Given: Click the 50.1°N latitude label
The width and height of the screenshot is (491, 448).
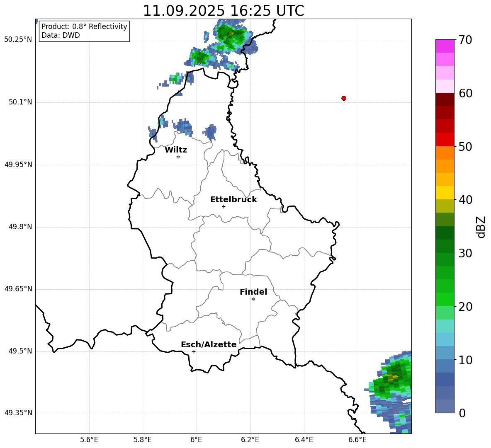Looking at the screenshot, I should 20,102.
